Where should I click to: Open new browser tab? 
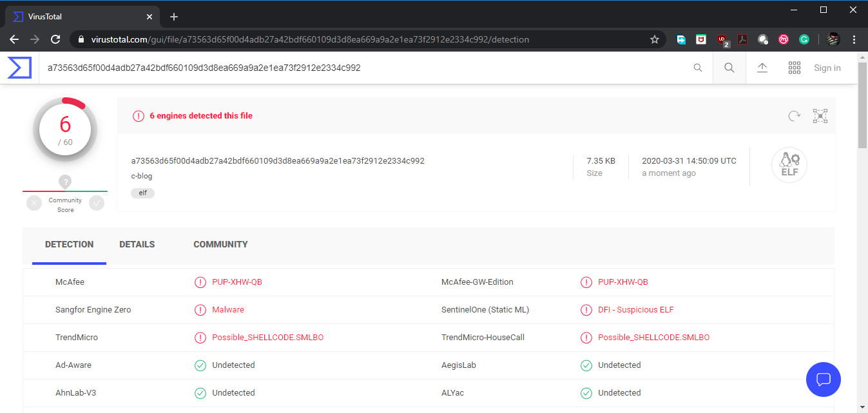coord(174,17)
